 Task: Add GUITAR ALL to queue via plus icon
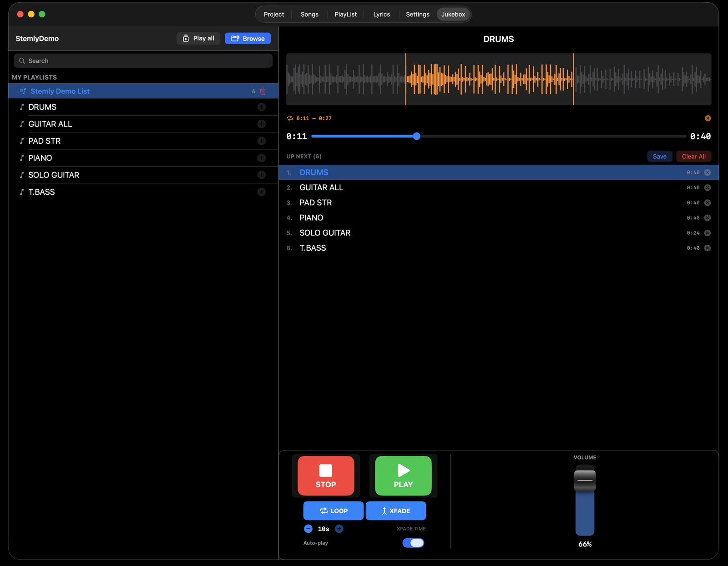[262, 124]
